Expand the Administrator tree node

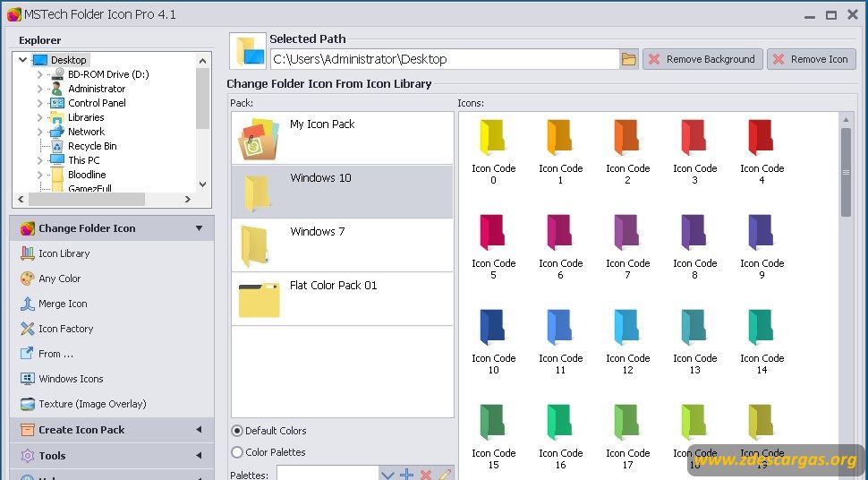(x=40, y=88)
